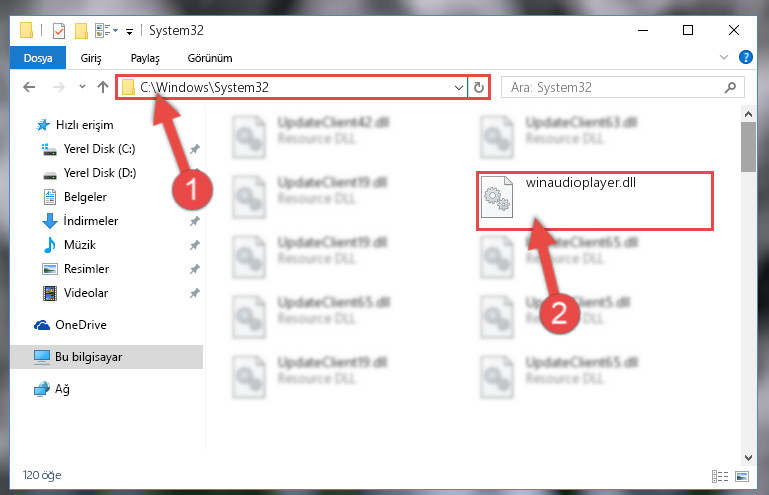Navigate up one folder level arrow
Image resolution: width=769 pixels, height=495 pixels.
(x=103, y=87)
